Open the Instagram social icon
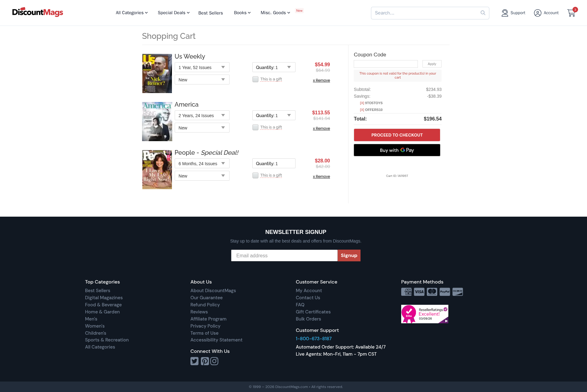587x392 pixels. click(214, 361)
